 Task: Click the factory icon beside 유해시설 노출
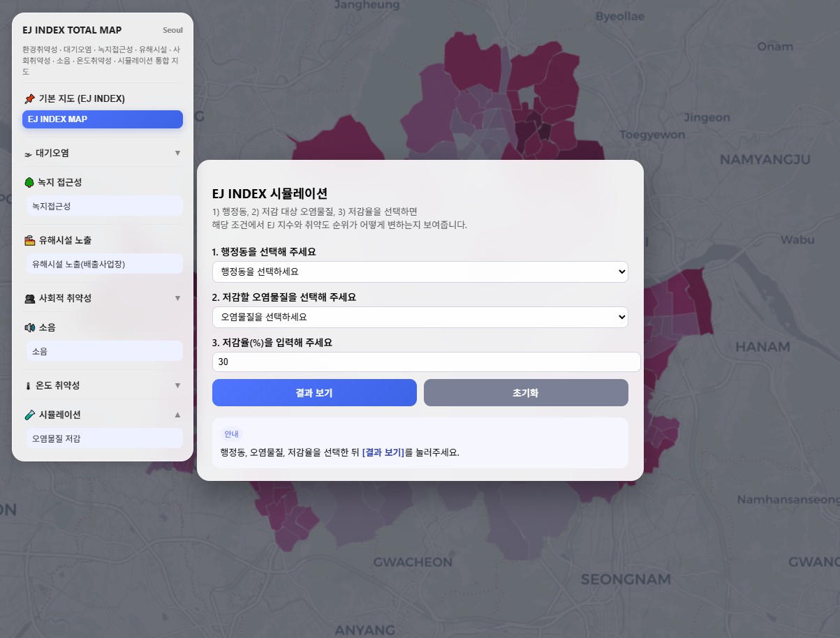(29, 240)
